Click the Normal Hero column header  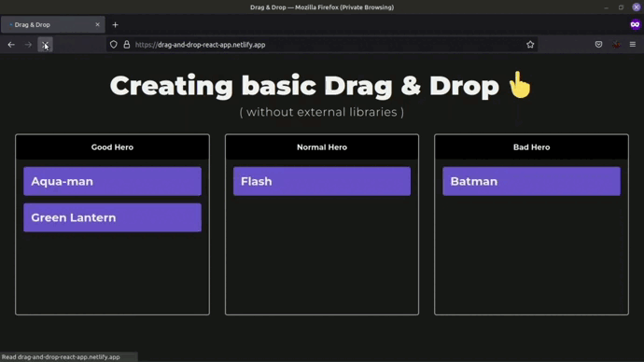322,147
